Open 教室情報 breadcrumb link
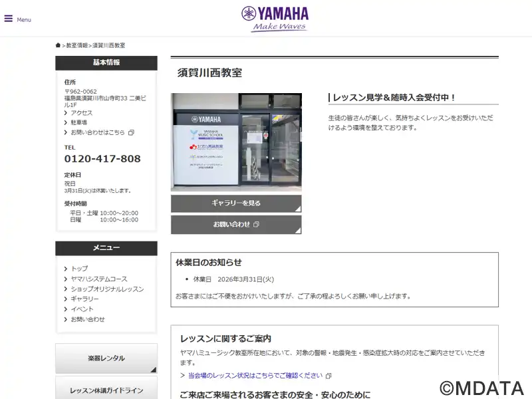This screenshot has width=532, height=399. [x=77, y=45]
